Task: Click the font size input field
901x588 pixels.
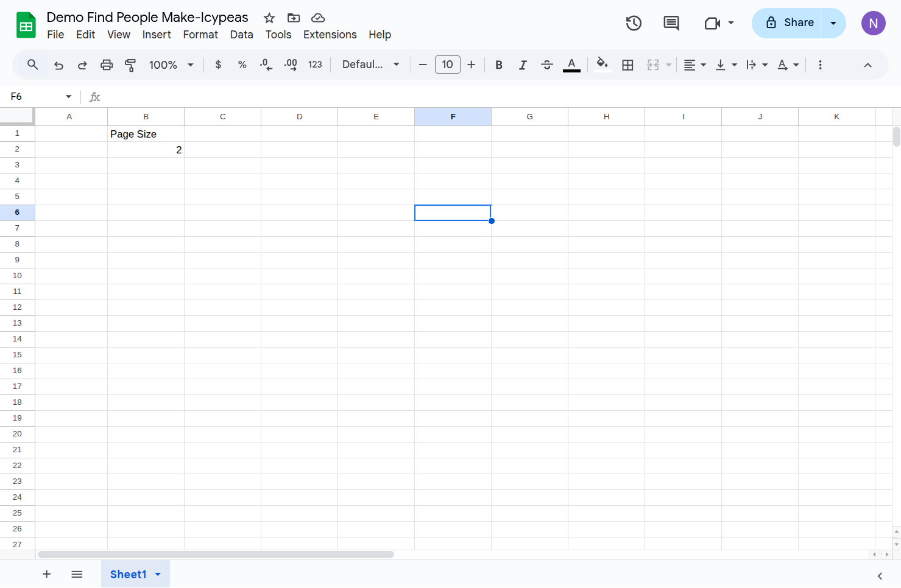Action: (x=447, y=65)
